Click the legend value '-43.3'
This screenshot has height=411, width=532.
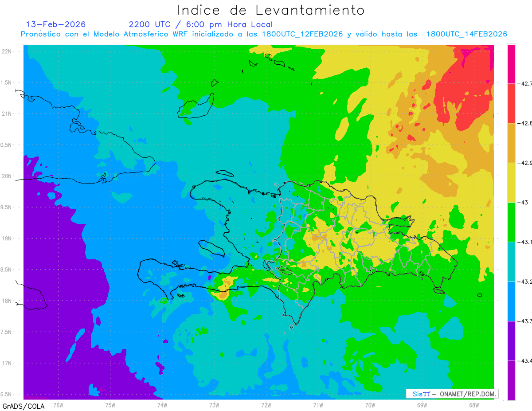pos(525,321)
